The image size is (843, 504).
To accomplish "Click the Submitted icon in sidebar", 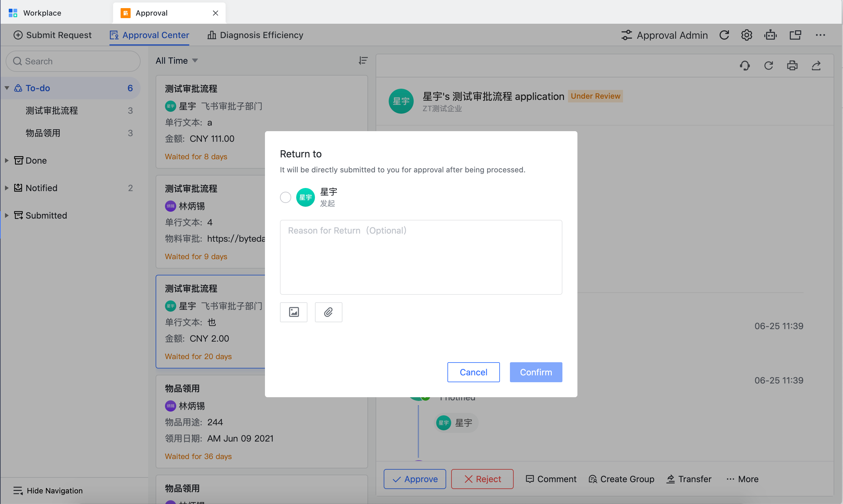I will (x=18, y=215).
